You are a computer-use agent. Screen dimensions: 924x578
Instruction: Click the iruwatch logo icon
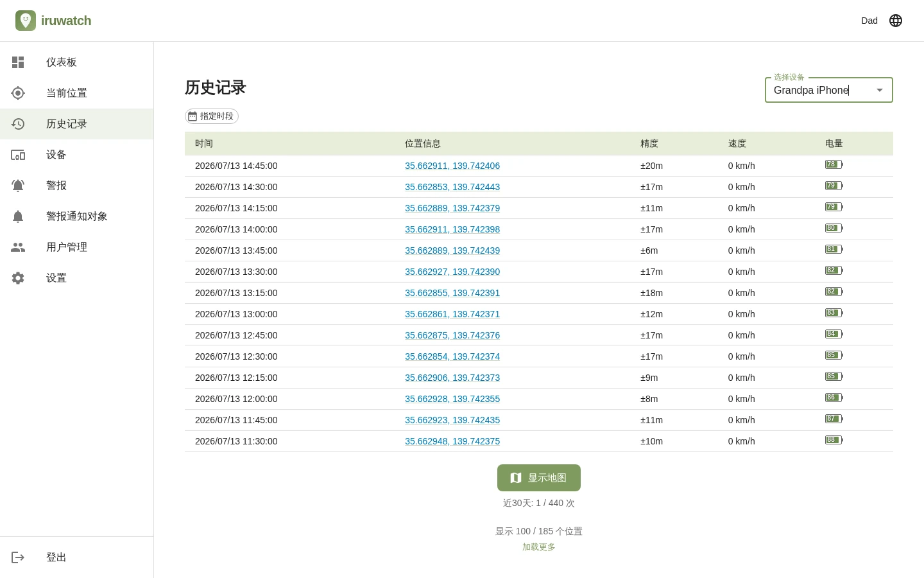click(26, 21)
